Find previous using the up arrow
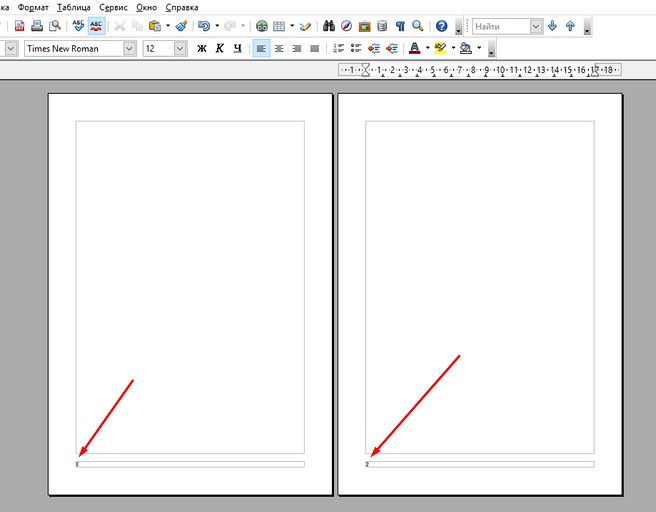The height and width of the screenshot is (512, 656). point(570,26)
